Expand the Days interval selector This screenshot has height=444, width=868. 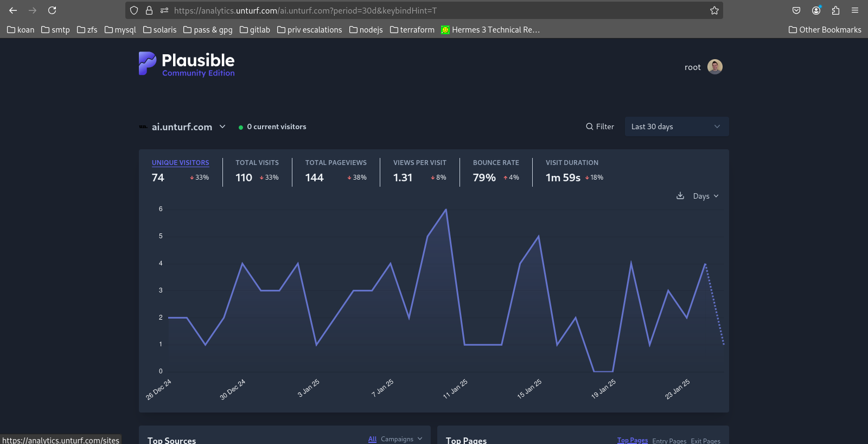click(705, 196)
